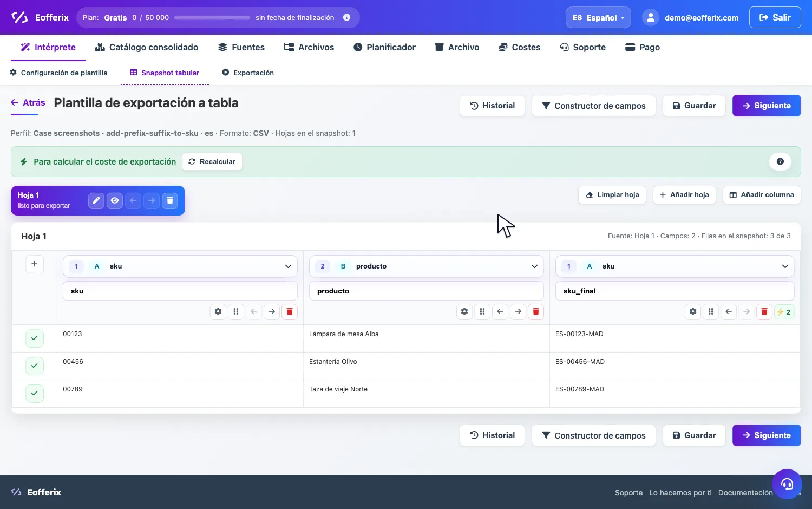This screenshot has height=509, width=812.
Task: Move Hoja 1 left arrow
Action: click(133, 200)
